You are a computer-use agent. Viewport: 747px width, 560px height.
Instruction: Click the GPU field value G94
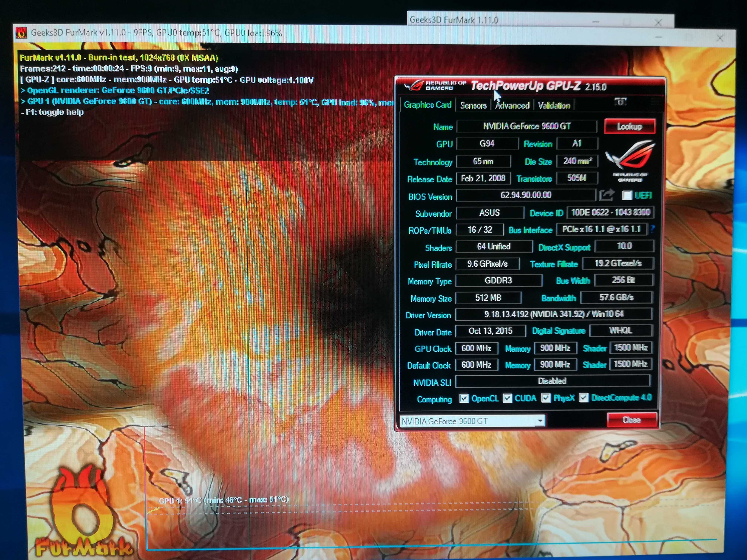(487, 143)
